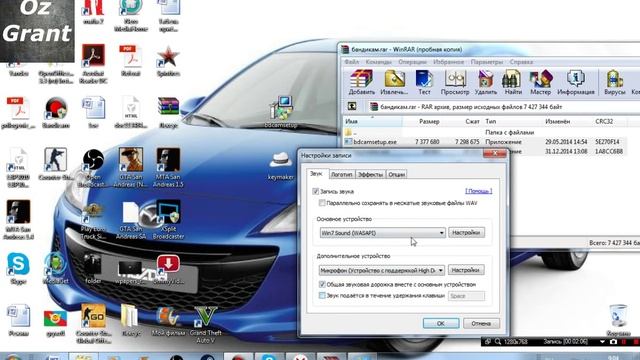Screen dimensions: 640x360
Task: Open Основное устройство Win7 Sound dropdown
Action: pyautogui.click(x=382, y=233)
